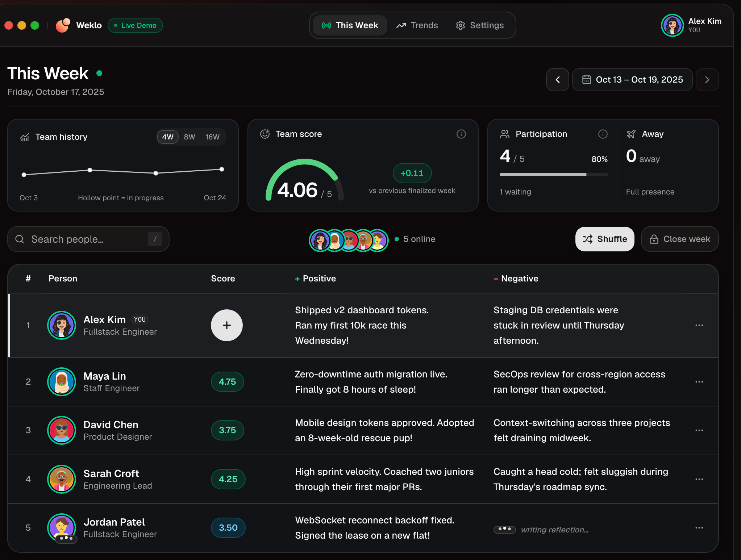Click Maya Lin's 4.75 score pill

coord(227,382)
